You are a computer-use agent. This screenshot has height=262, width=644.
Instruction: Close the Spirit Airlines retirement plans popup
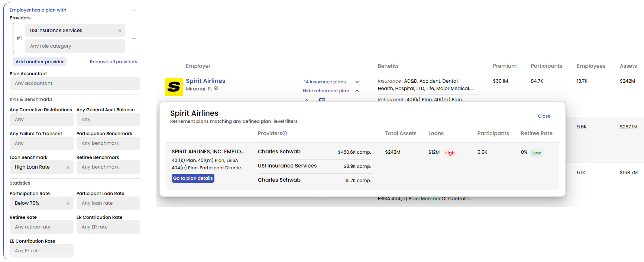pyautogui.click(x=544, y=116)
